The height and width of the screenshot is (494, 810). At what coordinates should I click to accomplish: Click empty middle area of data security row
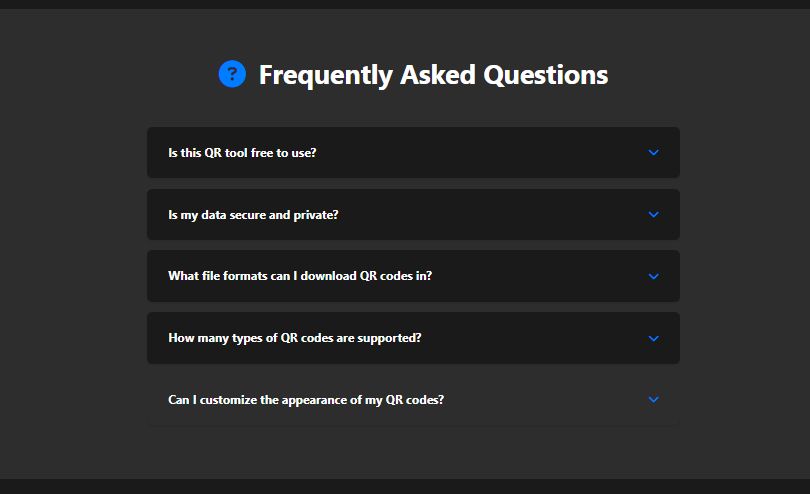[x=490, y=215]
